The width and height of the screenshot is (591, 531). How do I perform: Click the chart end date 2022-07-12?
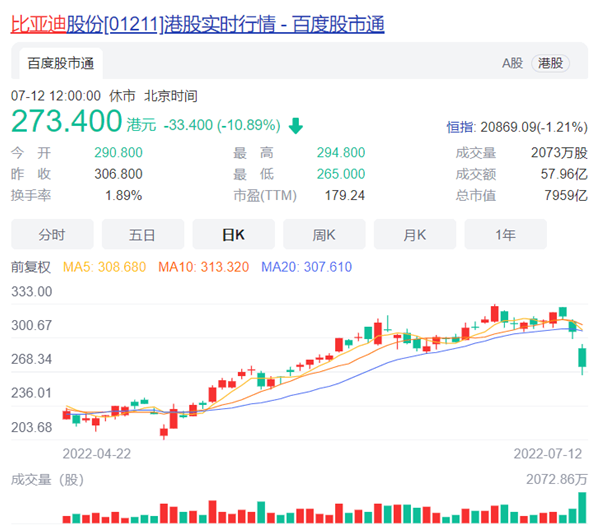(x=548, y=454)
